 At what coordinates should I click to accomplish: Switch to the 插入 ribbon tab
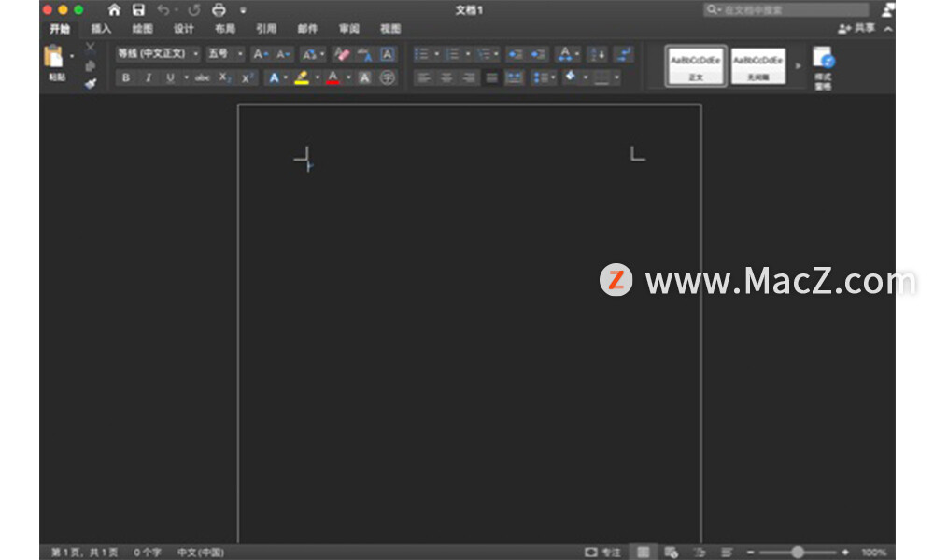pos(103,29)
